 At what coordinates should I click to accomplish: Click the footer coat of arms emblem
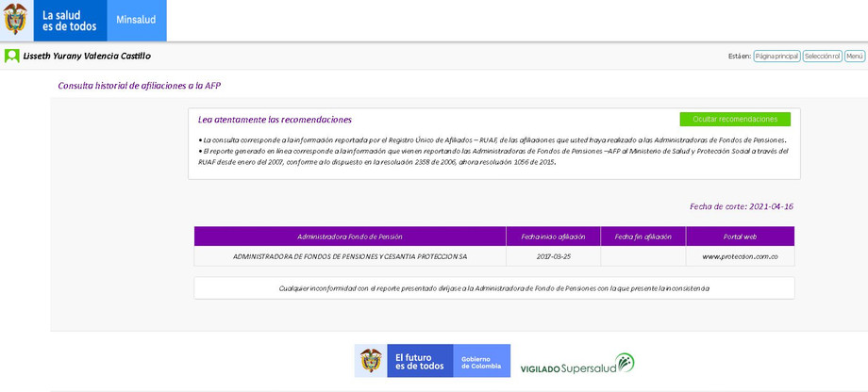tap(371, 361)
